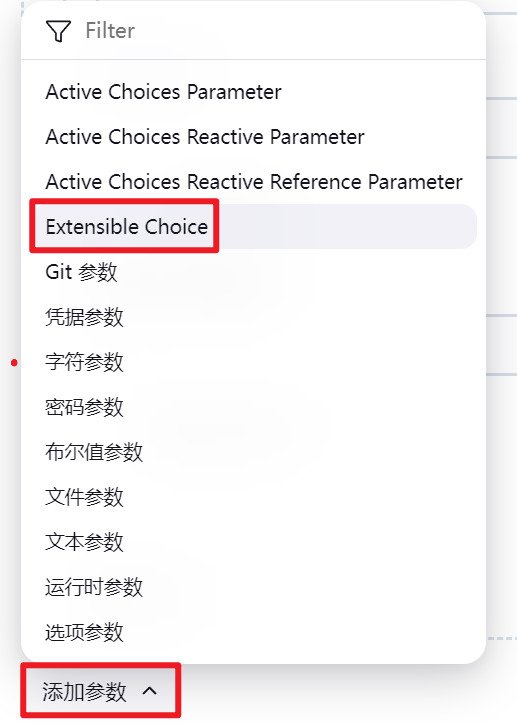Image resolution: width=517 pixels, height=724 pixels.
Task: Collapse menu using 添加参数 chevron arrow
Action: (150, 691)
